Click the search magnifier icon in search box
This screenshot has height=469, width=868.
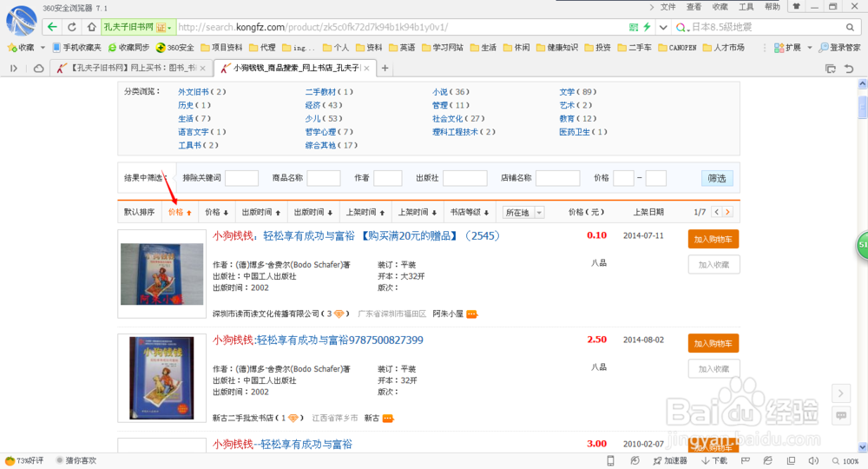point(850,27)
